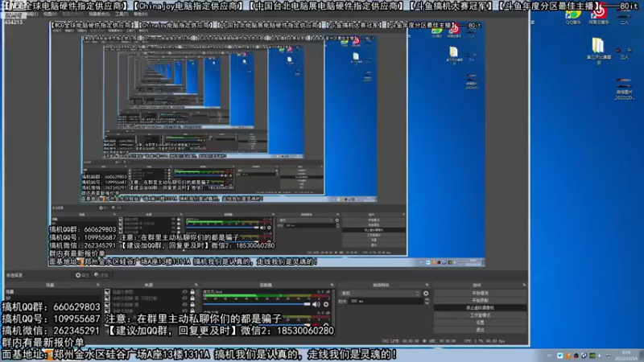Toggle visibility eye of the fourth source

pos(185,311)
